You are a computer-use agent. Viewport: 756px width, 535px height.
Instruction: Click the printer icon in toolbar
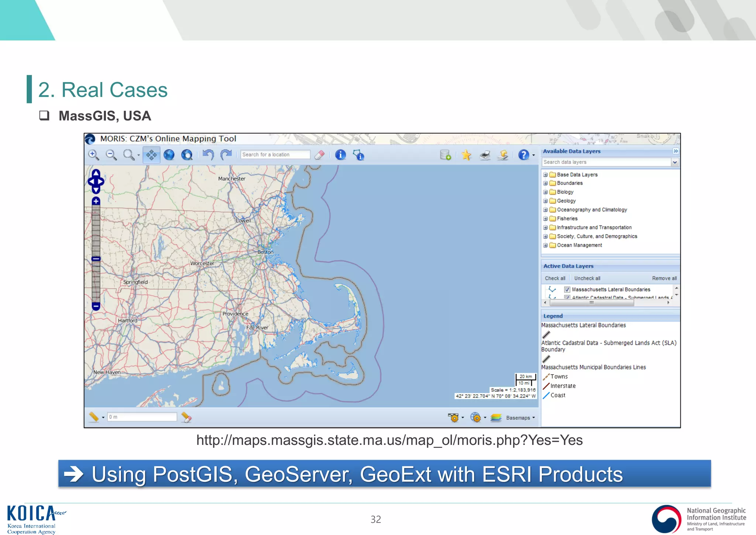485,155
